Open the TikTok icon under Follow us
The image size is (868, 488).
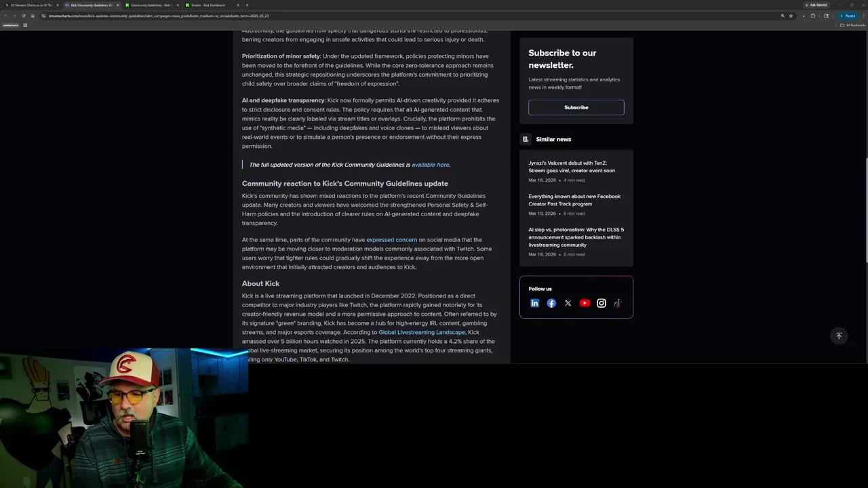pyautogui.click(x=618, y=303)
